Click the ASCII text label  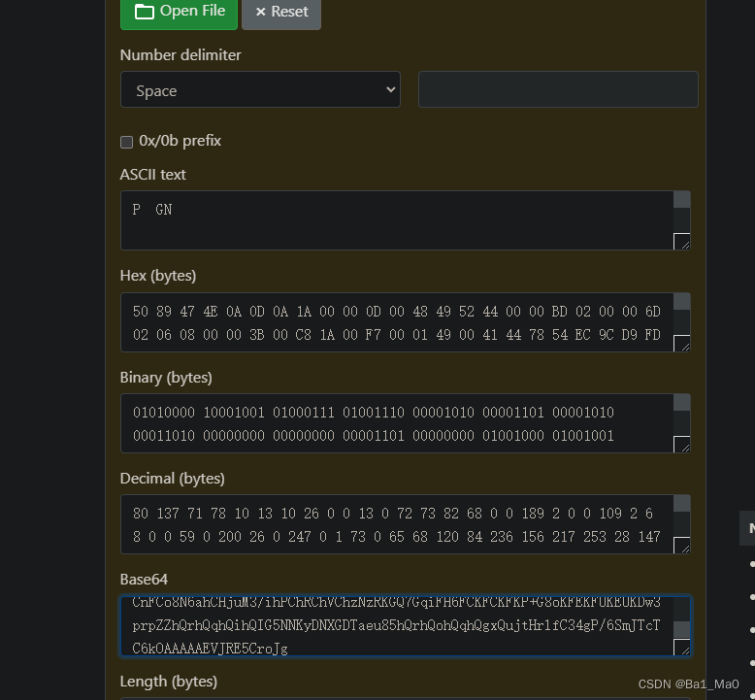tap(152, 175)
